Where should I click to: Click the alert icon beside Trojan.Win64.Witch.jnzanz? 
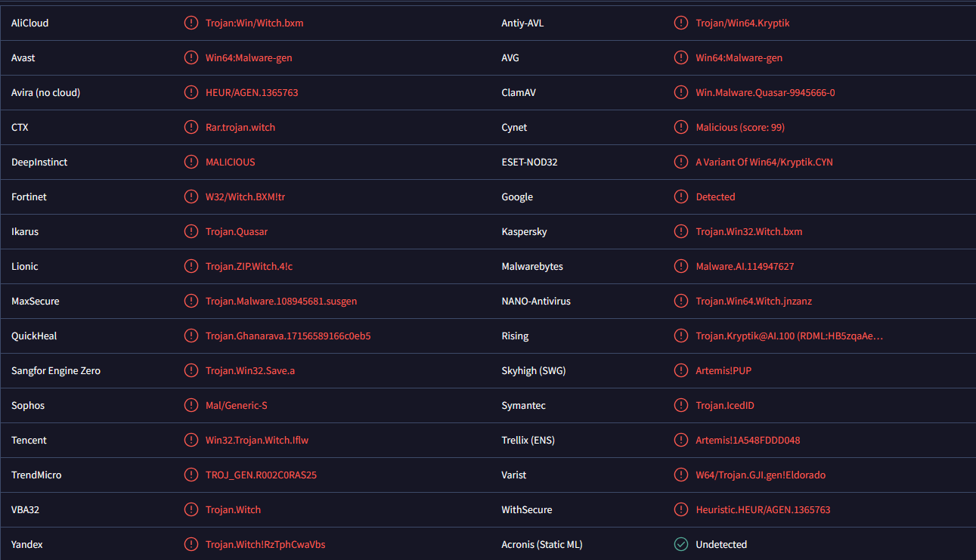point(681,301)
